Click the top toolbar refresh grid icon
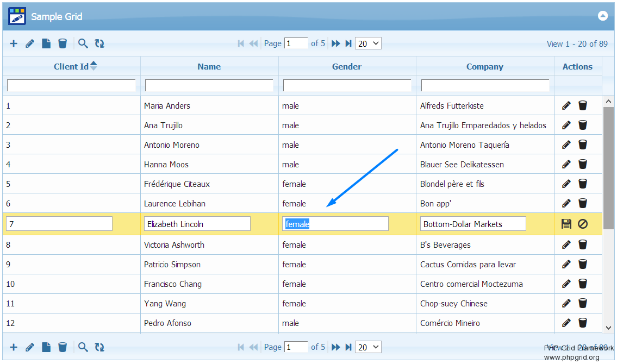617x364 pixels. pos(99,43)
